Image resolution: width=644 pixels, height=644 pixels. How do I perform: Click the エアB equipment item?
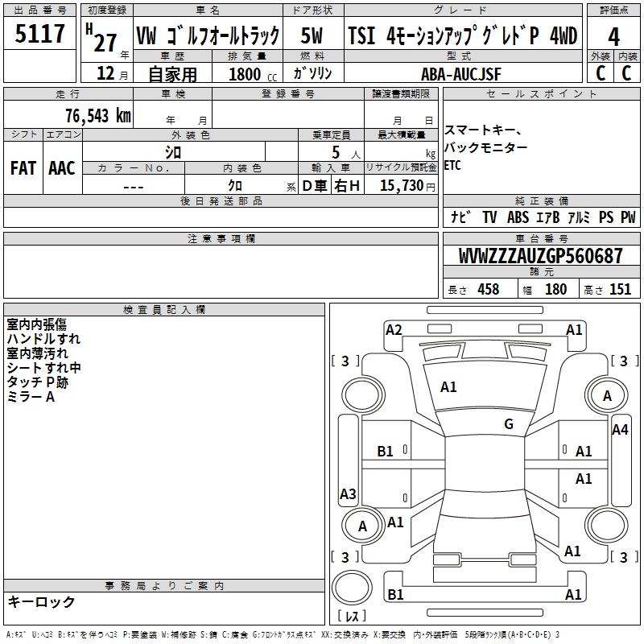pos(545,217)
